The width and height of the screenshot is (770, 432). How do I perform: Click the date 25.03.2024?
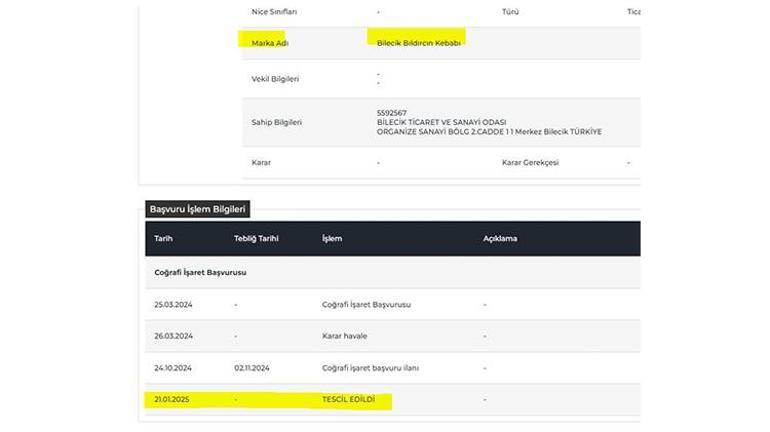pyautogui.click(x=172, y=304)
